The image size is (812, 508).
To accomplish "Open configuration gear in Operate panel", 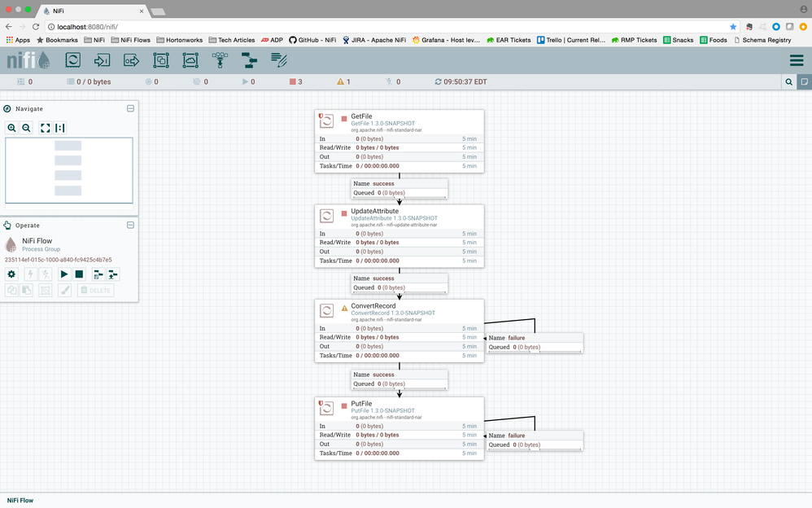I will (x=11, y=274).
